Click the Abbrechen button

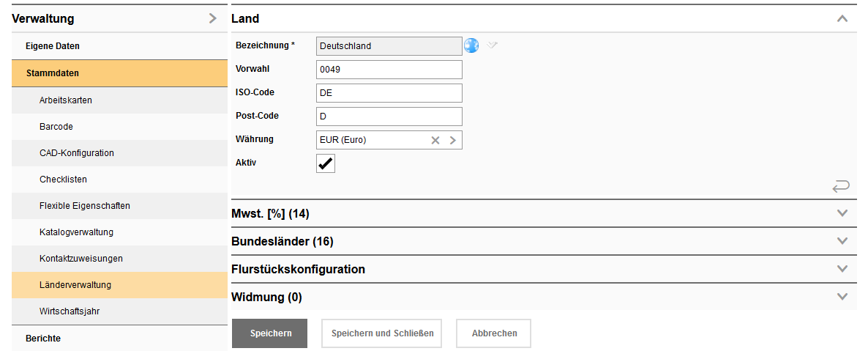494,333
